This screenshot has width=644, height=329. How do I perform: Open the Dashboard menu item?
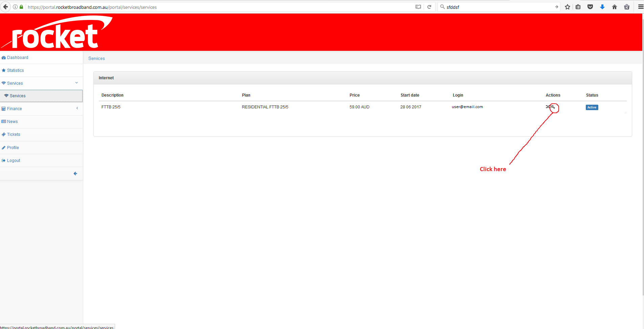pos(18,58)
